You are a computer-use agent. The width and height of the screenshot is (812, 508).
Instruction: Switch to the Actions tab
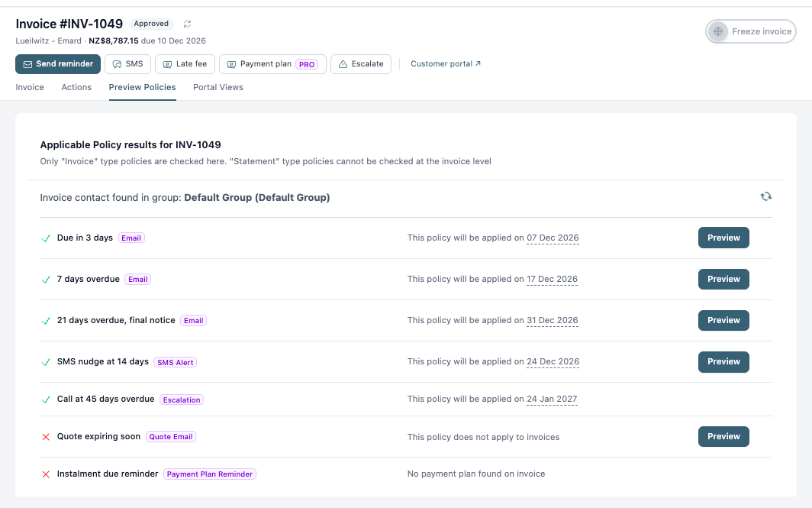76,87
